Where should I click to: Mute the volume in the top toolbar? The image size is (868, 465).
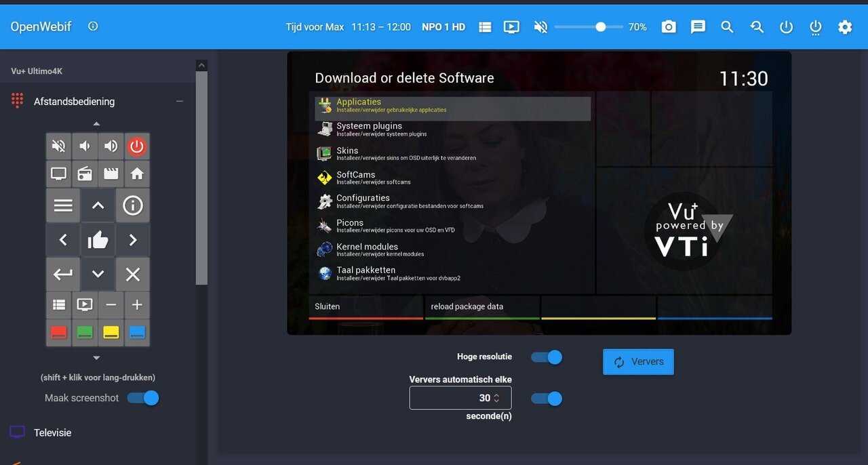[540, 26]
